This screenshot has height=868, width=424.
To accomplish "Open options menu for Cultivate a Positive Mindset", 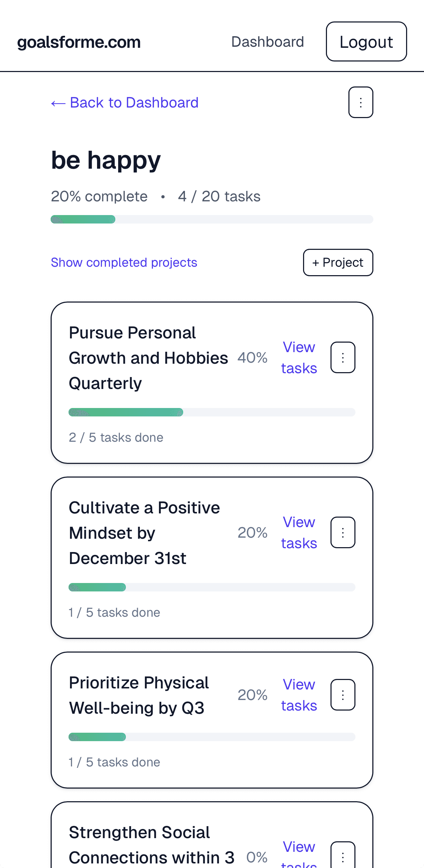I will [343, 532].
